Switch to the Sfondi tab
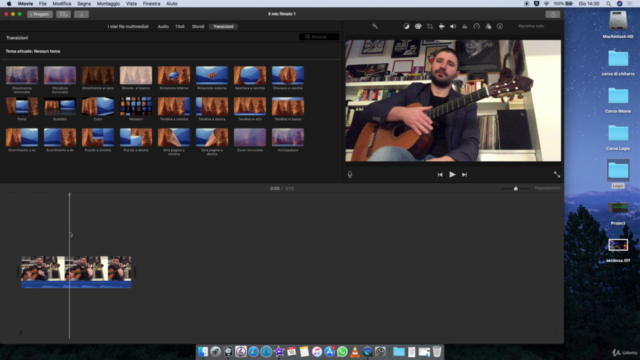 pyautogui.click(x=198, y=27)
